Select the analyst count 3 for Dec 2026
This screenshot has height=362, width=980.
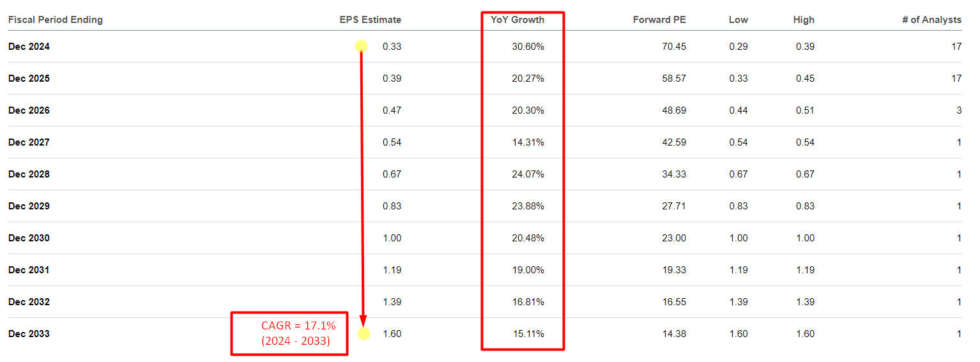958,110
